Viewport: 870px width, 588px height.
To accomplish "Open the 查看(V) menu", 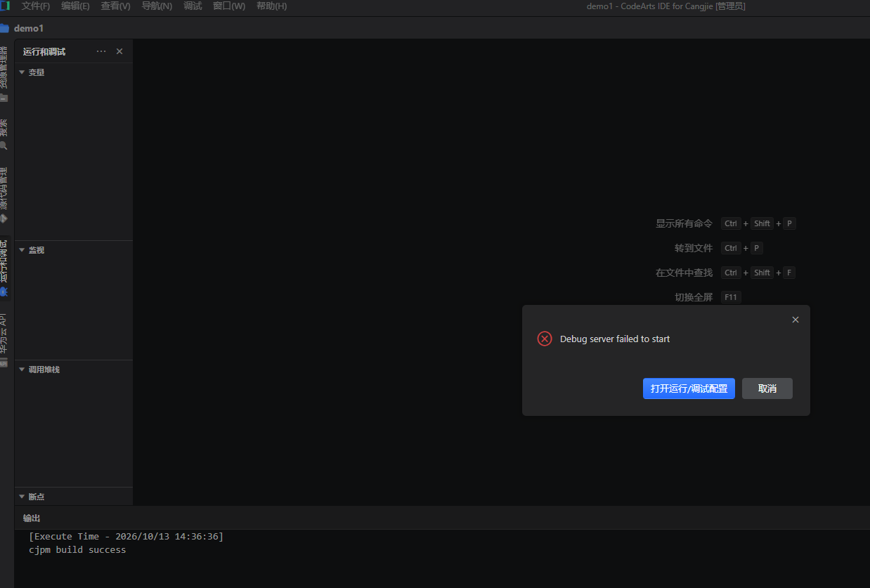I will [115, 6].
